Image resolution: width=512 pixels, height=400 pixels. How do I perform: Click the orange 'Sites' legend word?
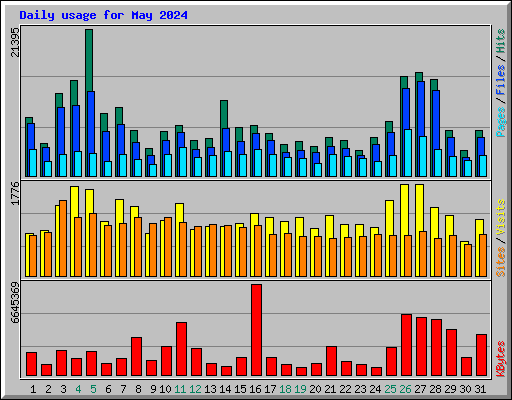click(x=501, y=262)
